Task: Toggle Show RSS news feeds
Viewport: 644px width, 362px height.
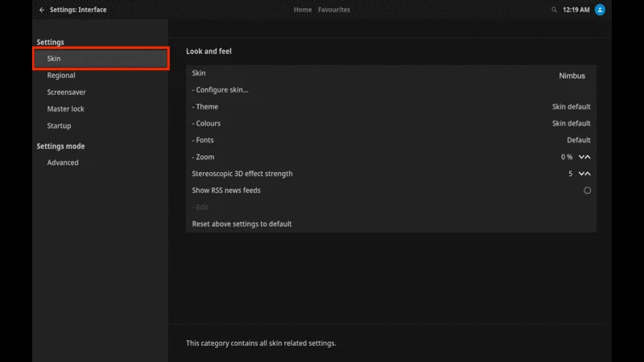Action: tap(588, 191)
